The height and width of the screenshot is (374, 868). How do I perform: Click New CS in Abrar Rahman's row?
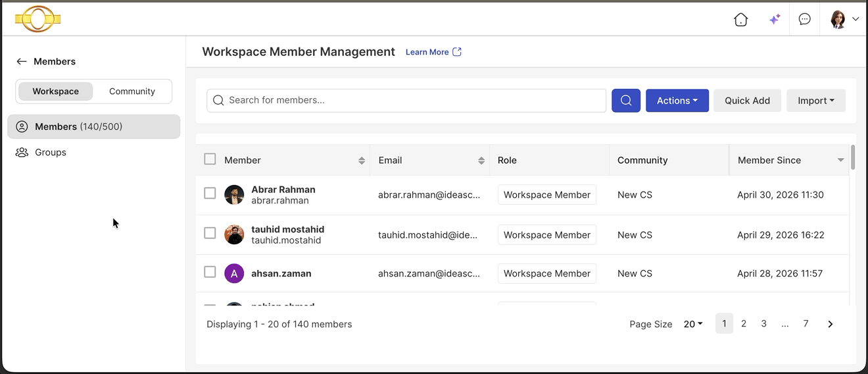(635, 195)
